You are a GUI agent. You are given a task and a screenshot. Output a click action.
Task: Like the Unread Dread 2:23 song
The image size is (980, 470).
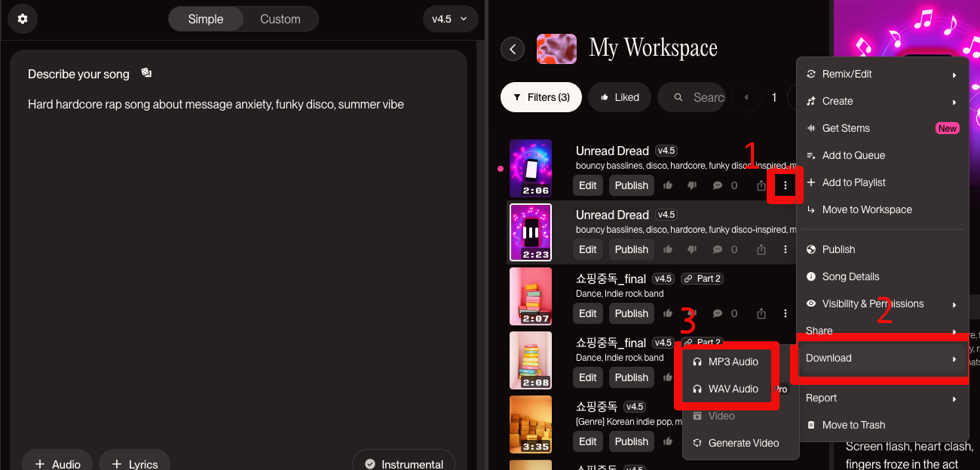point(668,249)
